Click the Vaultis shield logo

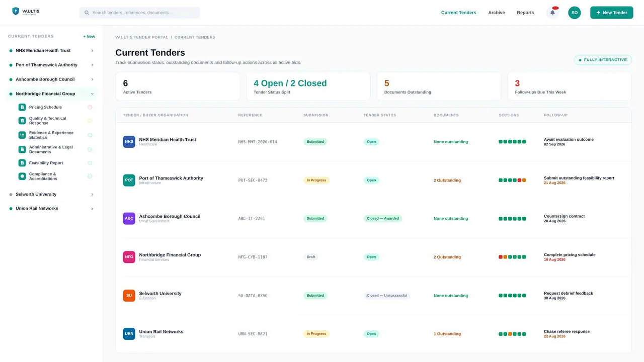pos(16,11)
